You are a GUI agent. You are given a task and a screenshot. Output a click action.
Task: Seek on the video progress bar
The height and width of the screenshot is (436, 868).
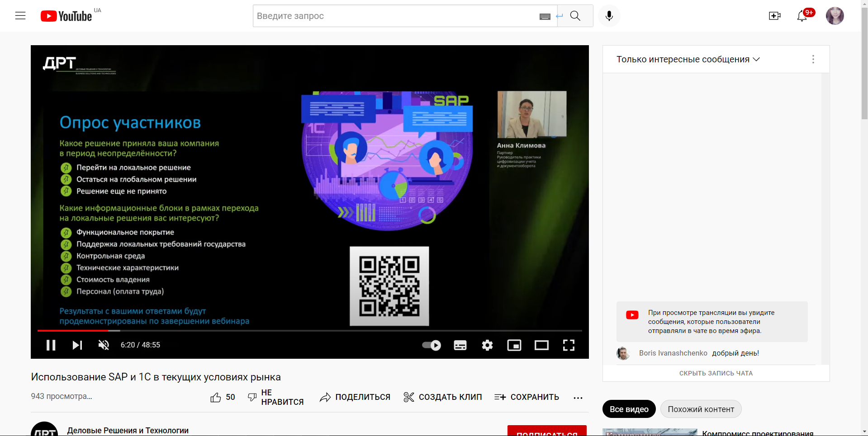pos(310,331)
